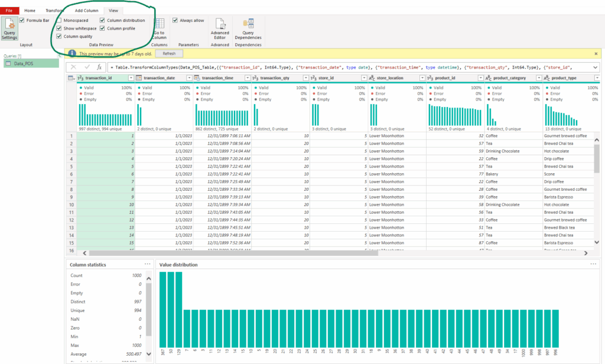Enable the Monospaced option
Screen dimensions: 605x364
tap(58, 19)
